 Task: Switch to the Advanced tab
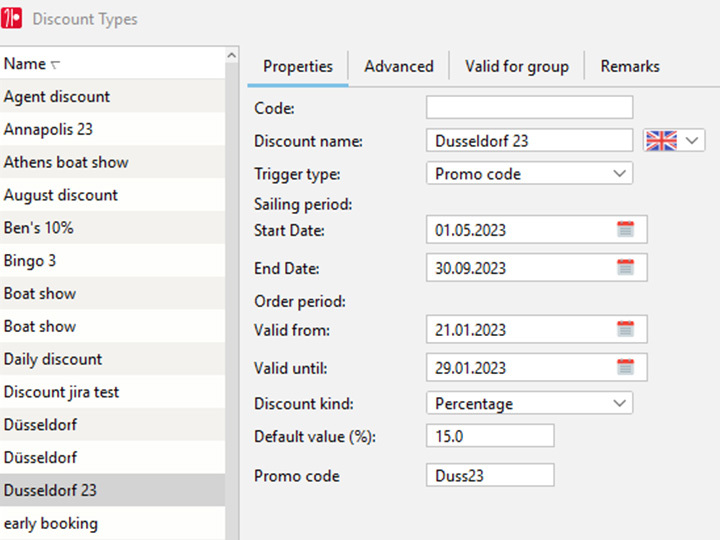pyautogui.click(x=398, y=66)
